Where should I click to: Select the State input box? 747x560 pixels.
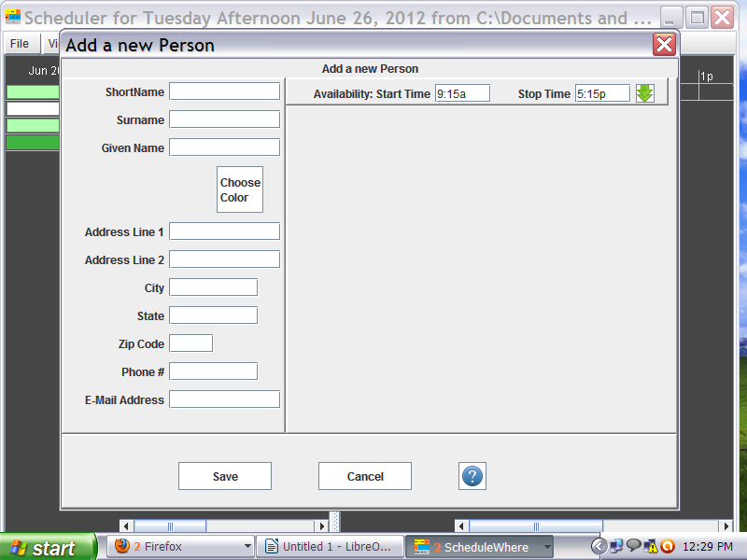[214, 315]
